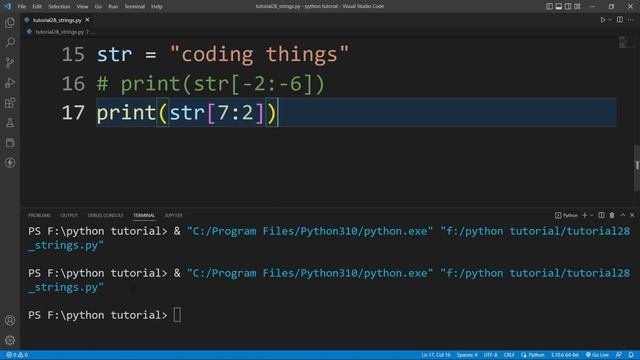Click line number 16 in gutter
Image resolution: width=640 pixels, height=360 pixels.
[73, 84]
